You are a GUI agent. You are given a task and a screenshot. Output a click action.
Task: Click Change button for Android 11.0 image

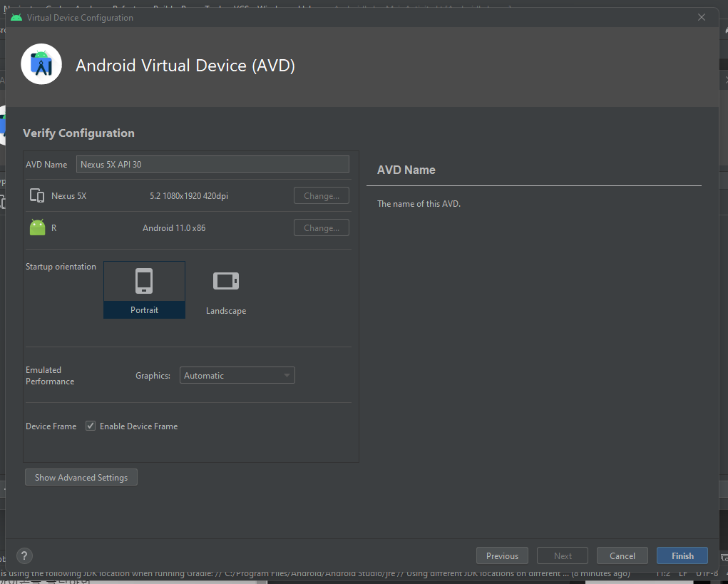[x=322, y=227]
